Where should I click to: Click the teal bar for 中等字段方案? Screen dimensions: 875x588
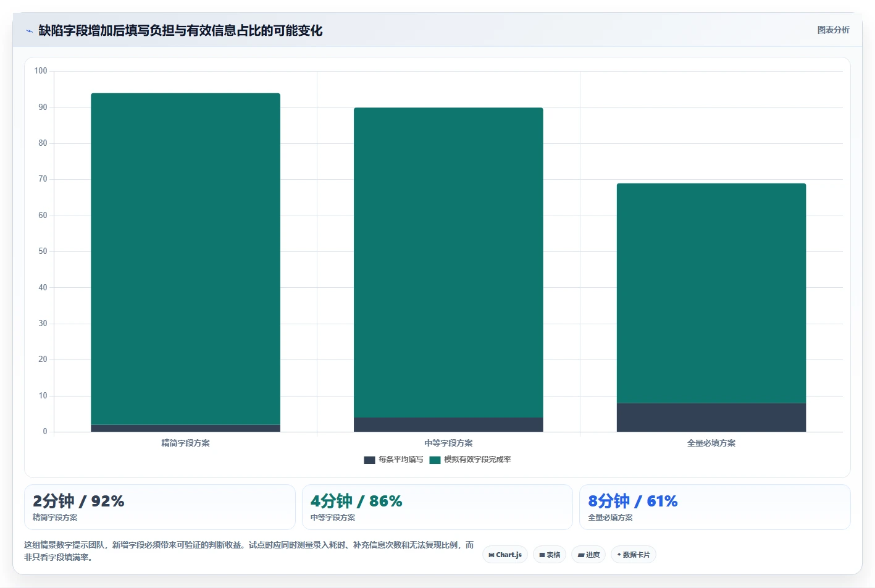point(448,262)
